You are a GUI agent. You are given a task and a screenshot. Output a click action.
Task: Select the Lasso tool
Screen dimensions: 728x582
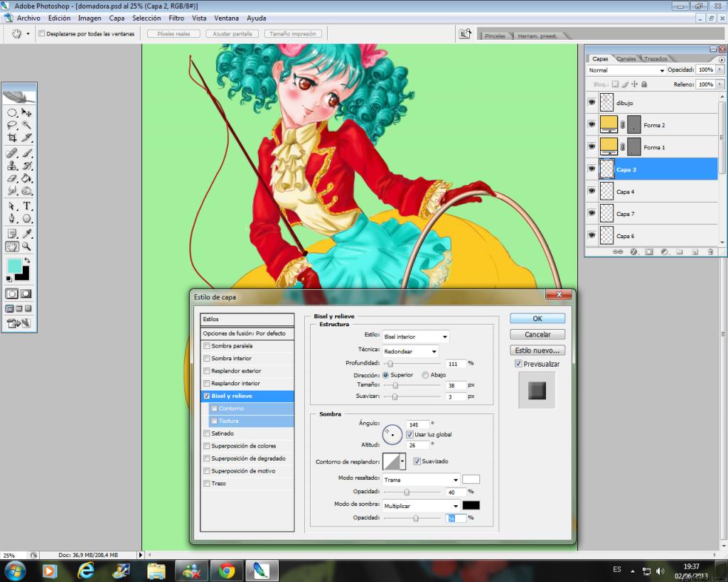(12, 125)
